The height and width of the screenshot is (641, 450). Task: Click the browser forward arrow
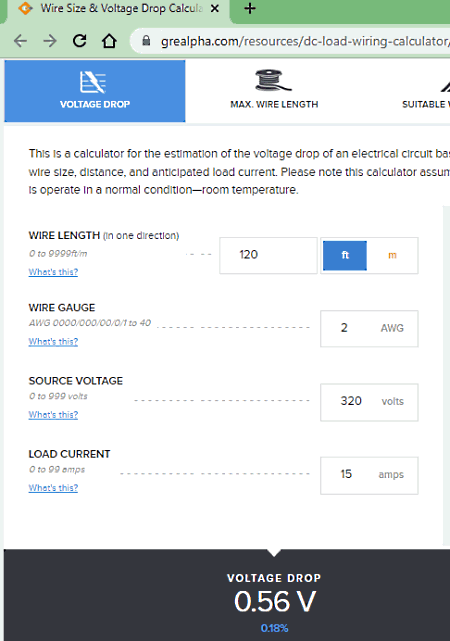(x=50, y=41)
